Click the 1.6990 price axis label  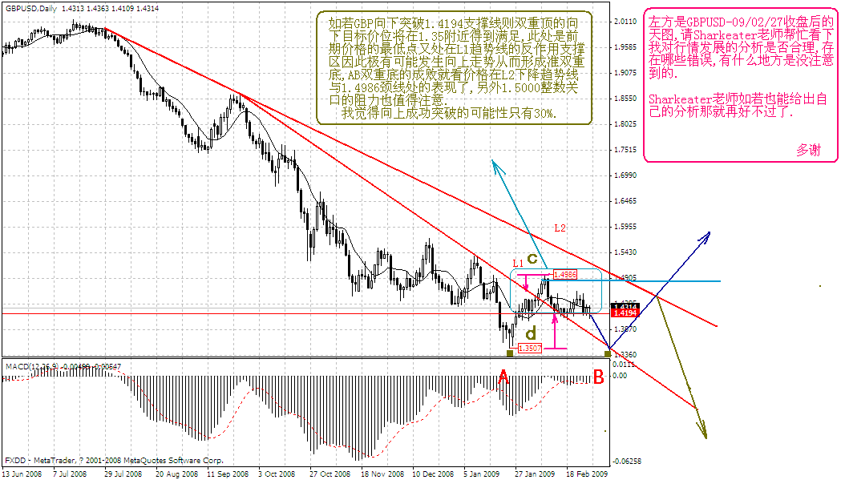point(625,175)
